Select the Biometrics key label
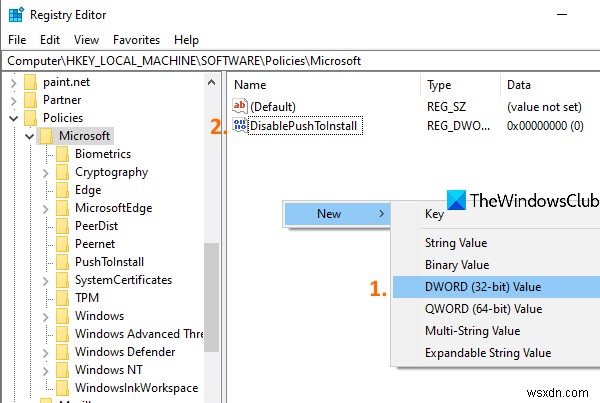600x403 pixels. [103, 154]
